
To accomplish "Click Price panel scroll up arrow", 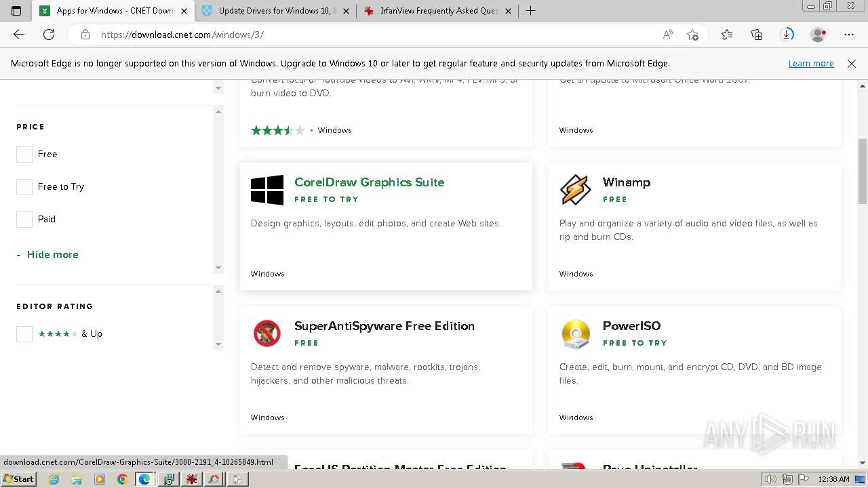I will [218, 111].
